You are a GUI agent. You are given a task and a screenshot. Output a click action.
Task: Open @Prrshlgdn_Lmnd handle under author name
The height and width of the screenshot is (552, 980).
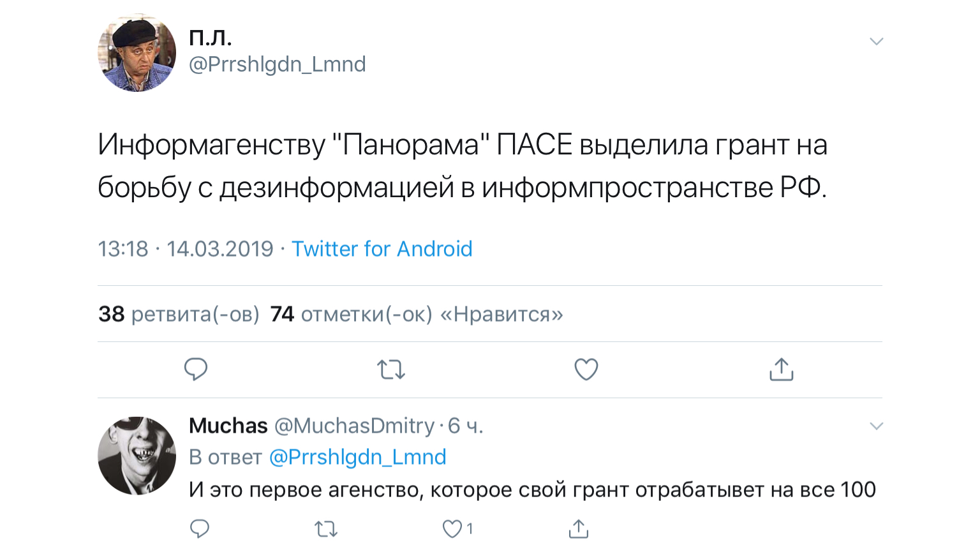(278, 64)
